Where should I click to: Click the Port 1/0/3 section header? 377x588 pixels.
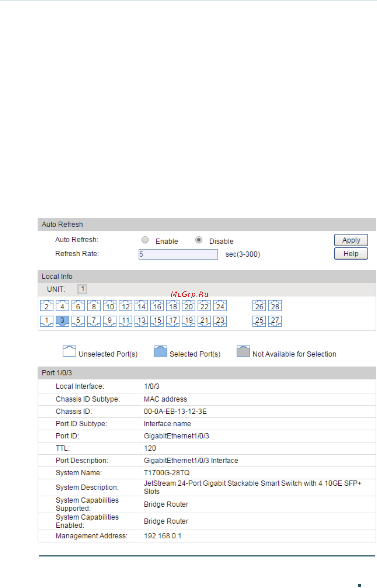tap(207, 373)
